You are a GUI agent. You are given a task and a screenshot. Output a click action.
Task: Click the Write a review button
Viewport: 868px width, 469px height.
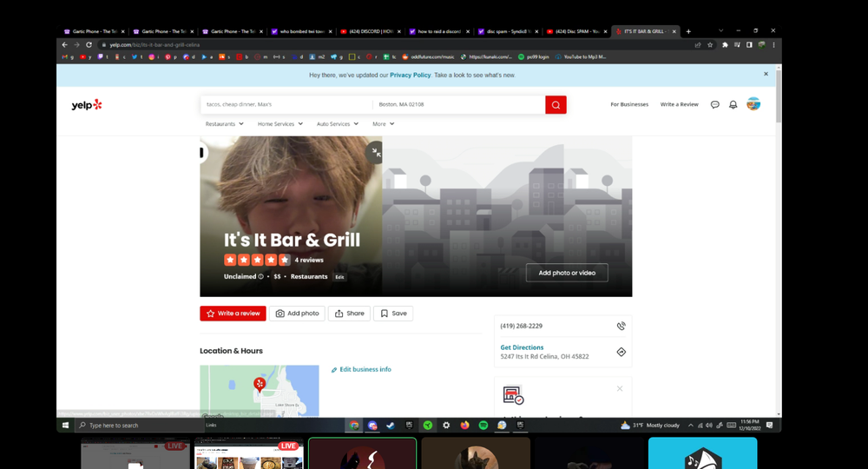tap(233, 314)
